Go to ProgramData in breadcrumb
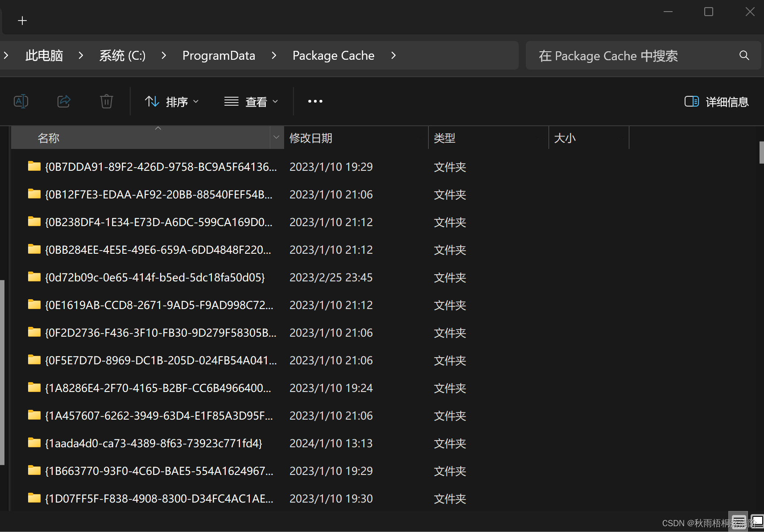Image resolution: width=764 pixels, height=532 pixels. click(219, 55)
